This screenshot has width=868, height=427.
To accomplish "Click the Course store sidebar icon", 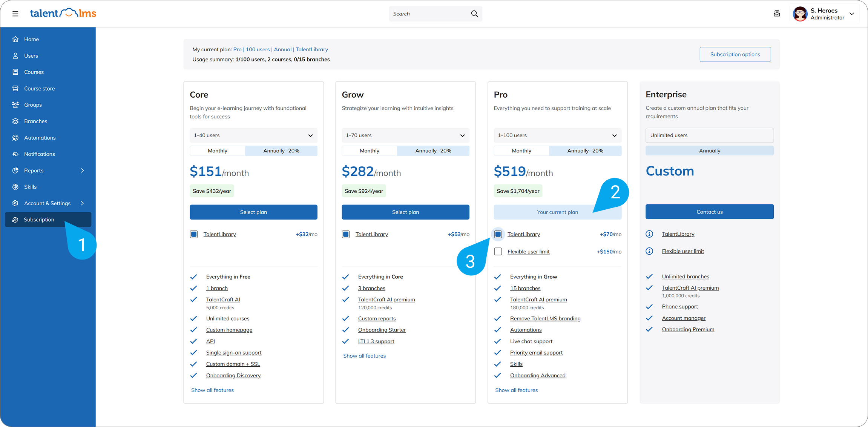I will point(15,88).
